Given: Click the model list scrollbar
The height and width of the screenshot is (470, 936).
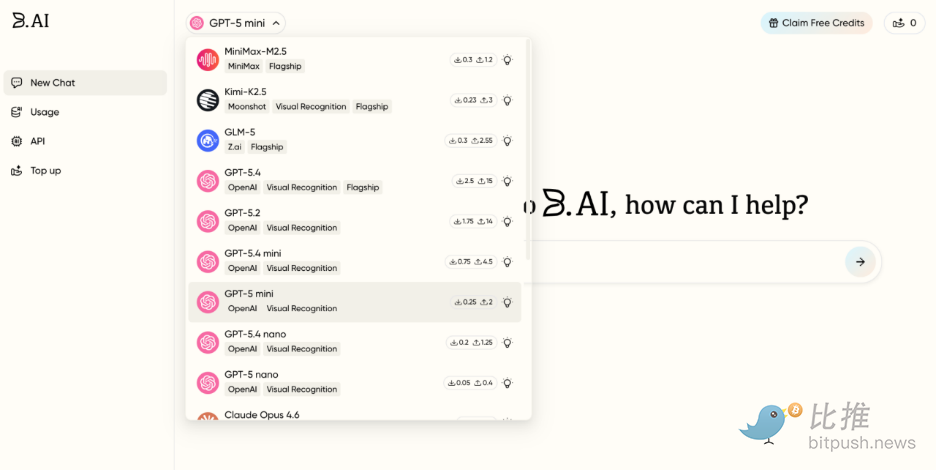Looking at the screenshot, I should point(528,150).
